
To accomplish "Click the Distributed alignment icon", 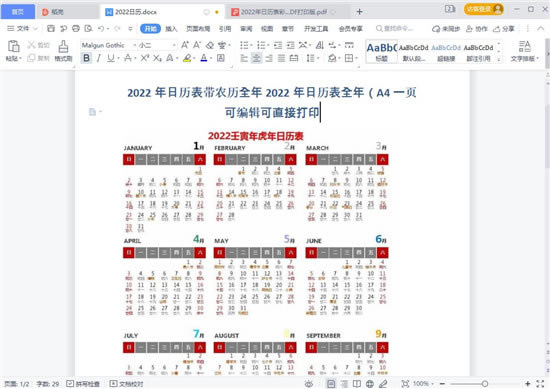I will coord(294,58).
